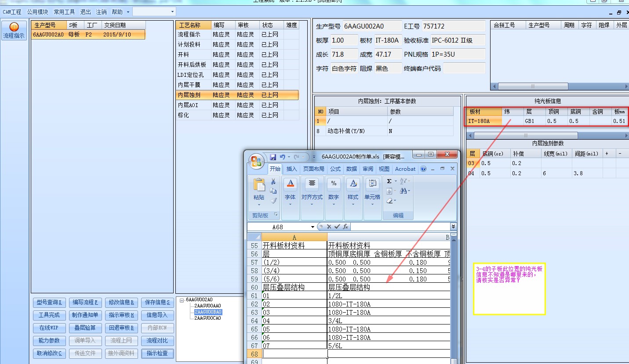Viewport: 629px width, 364px height.
Task: Open Customize Quick Access Toolbar dropdown
Action: click(x=314, y=157)
